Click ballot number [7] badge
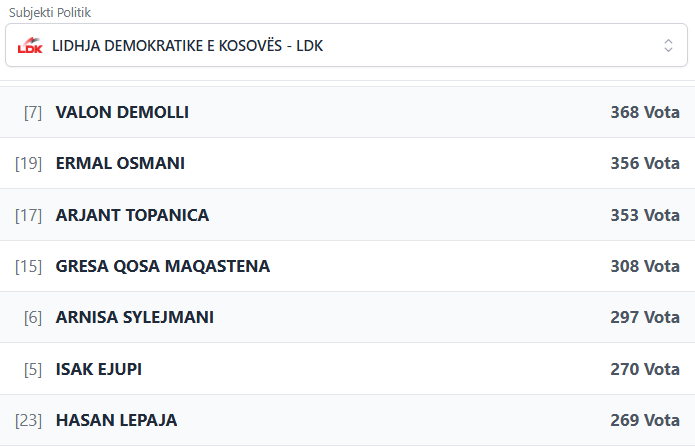 pyautogui.click(x=33, y=112)
